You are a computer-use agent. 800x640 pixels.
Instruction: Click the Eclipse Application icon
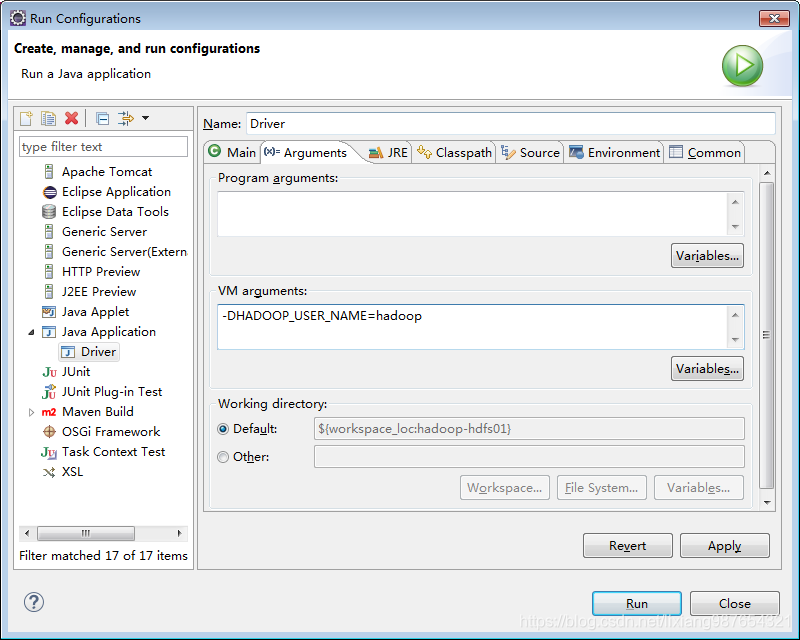click(49, 192)
